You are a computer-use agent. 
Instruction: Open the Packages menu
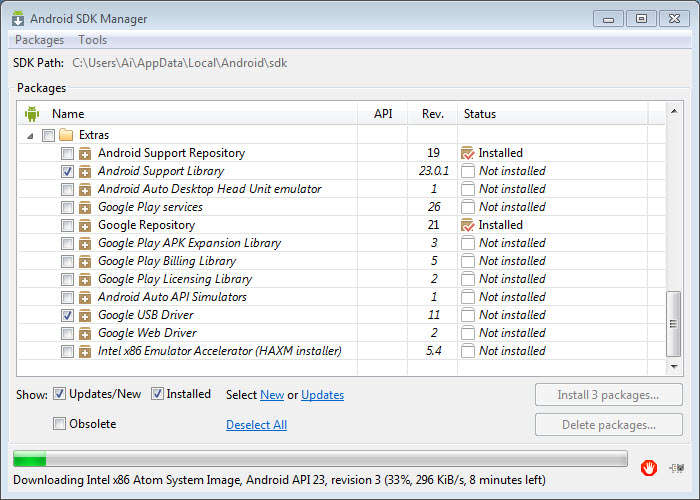tap(40, 40)
